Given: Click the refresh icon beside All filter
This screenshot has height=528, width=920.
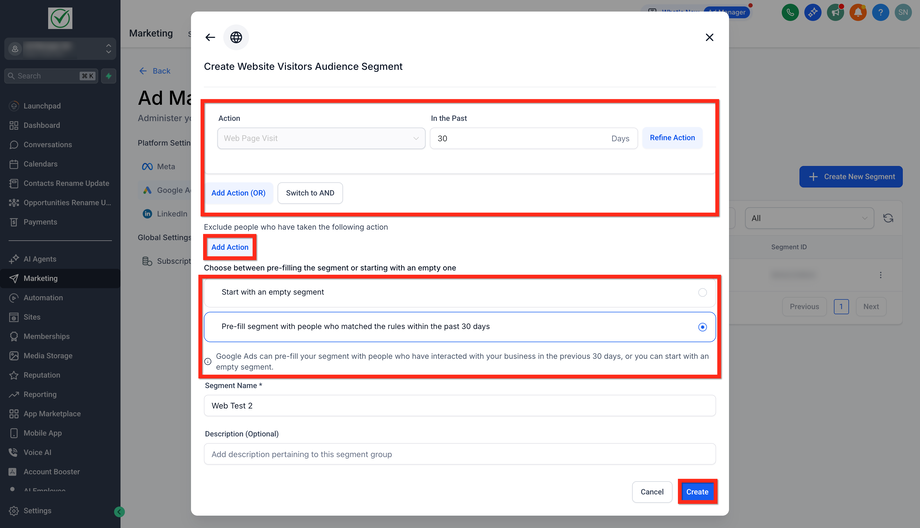Looking at the screenshot, I should pos(887,218).
